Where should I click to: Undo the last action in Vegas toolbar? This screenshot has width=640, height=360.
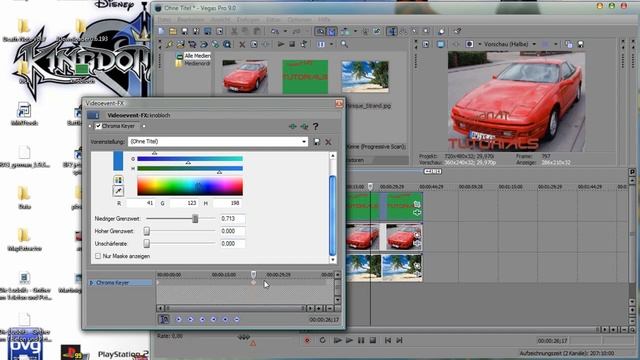point(276,31)
